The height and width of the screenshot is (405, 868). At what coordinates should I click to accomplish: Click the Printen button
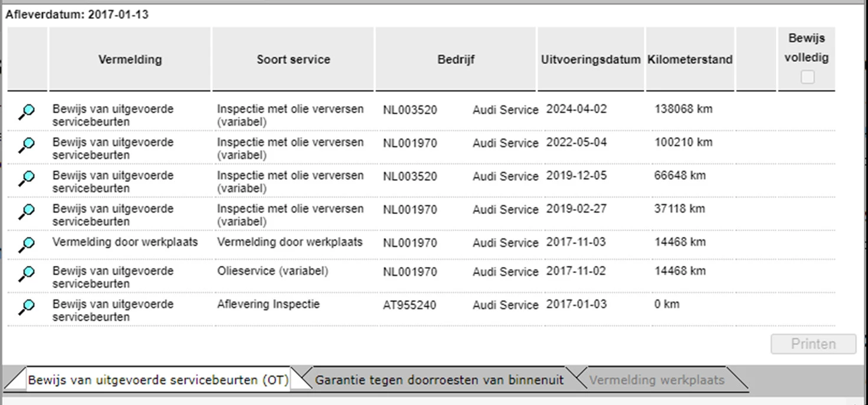813,344
